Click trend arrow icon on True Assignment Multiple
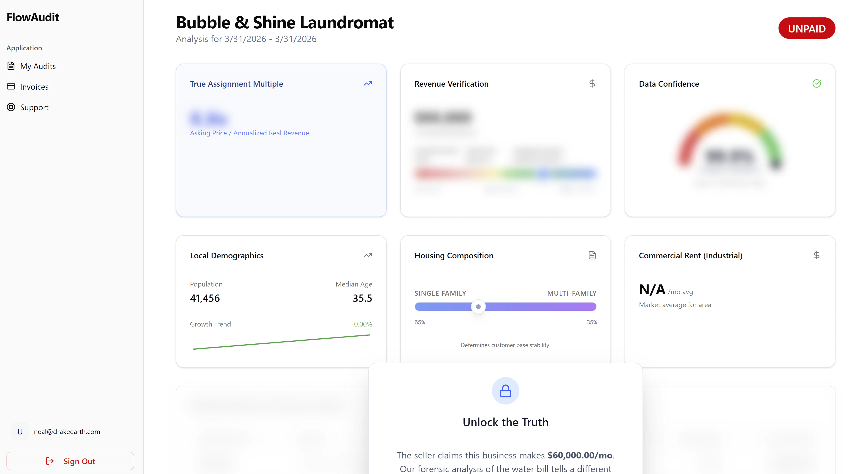The height and width of the screenshot is (474, 868). [368, 83]
